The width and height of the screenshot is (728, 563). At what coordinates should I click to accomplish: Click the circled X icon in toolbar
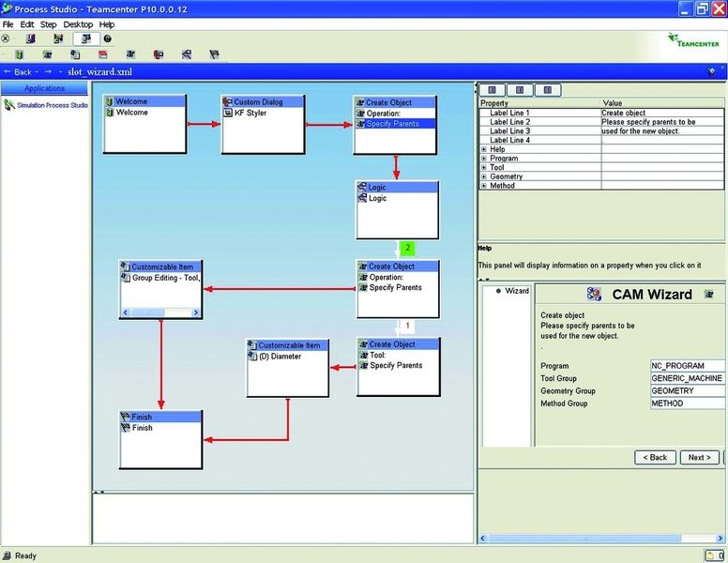[x=6, y=39]
